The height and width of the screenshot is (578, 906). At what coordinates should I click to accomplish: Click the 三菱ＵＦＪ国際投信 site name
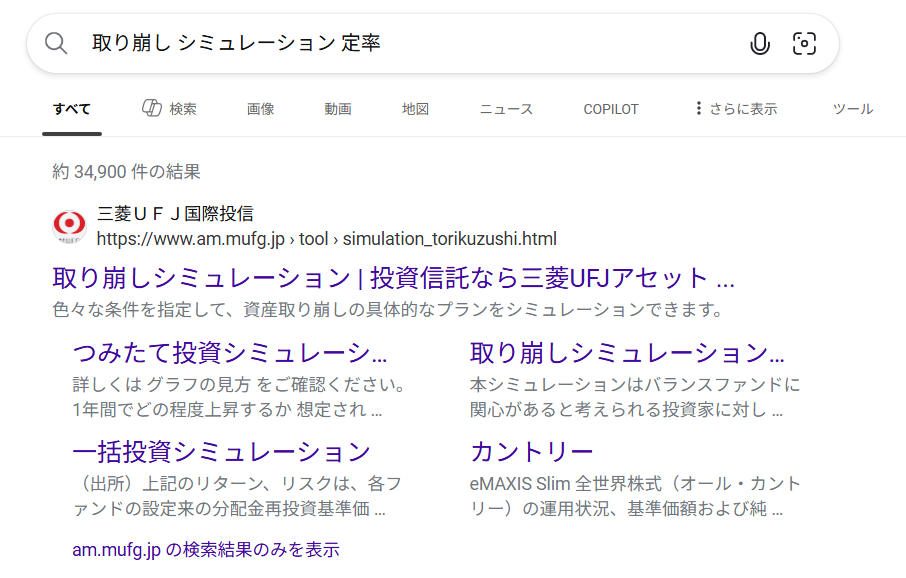pyautogui.click(x=175, y=214)
